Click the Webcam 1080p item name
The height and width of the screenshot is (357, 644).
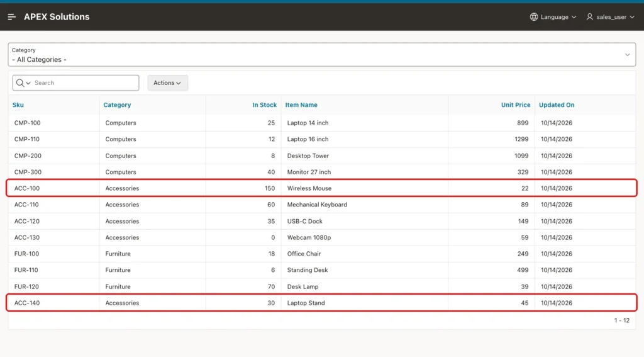coord(309,238)
